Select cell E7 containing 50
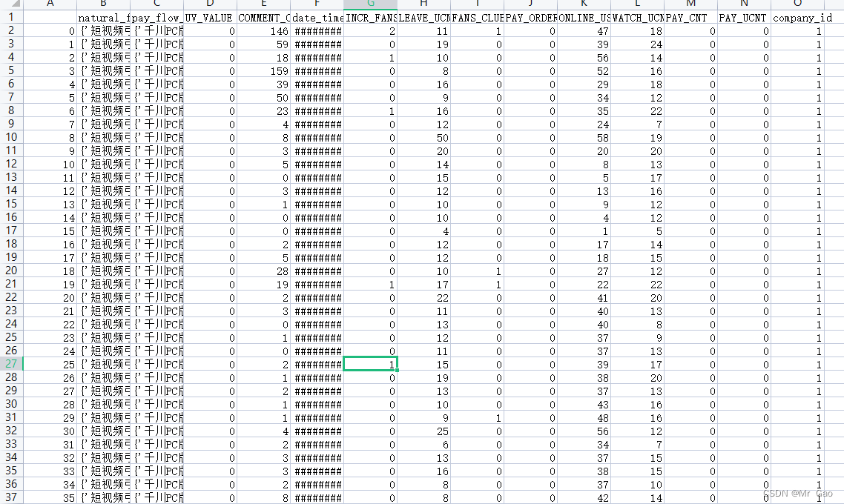Image resolution: width=844 pixels, height=504 pixels. (264, 98)
